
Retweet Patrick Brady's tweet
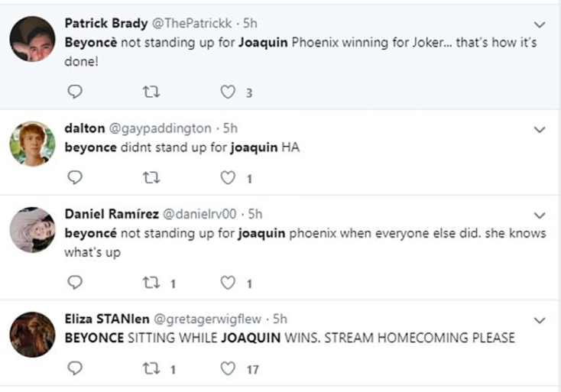151,92
